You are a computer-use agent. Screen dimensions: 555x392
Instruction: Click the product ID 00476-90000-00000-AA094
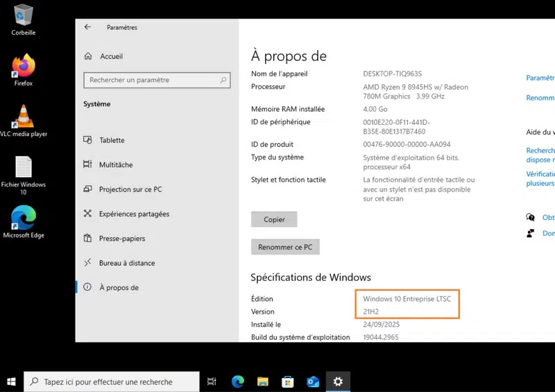coord(407,144)
